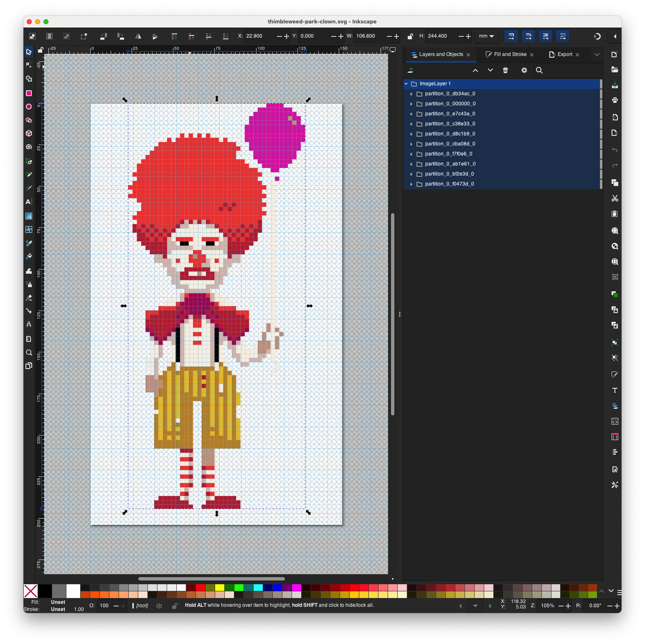
Task: Open layers panel settings gear
Action: coord(524,70)
